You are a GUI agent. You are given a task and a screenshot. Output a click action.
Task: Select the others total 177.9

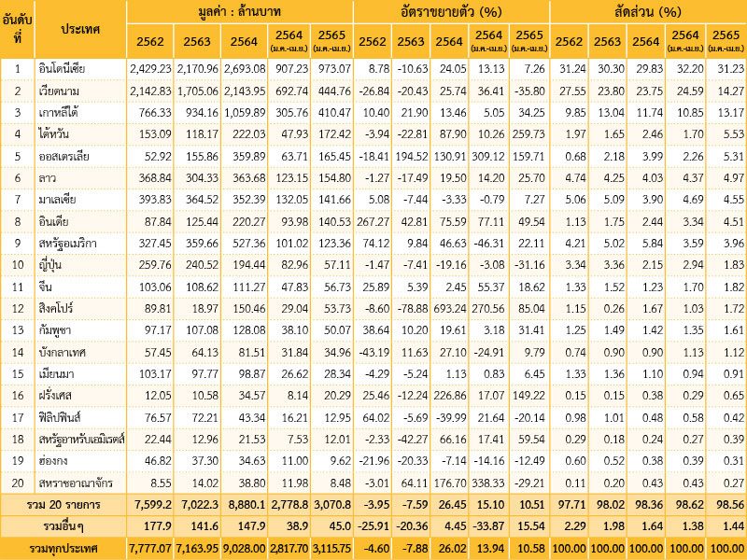(158, 526)
